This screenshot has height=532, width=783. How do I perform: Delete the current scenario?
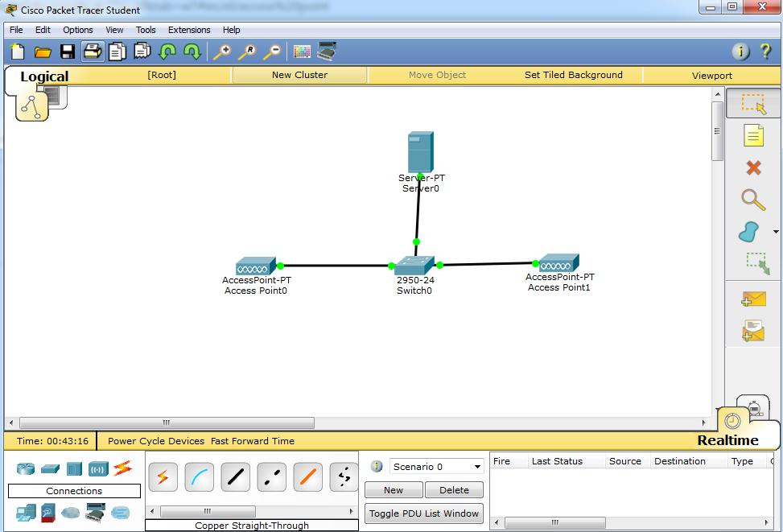point(454,490)
